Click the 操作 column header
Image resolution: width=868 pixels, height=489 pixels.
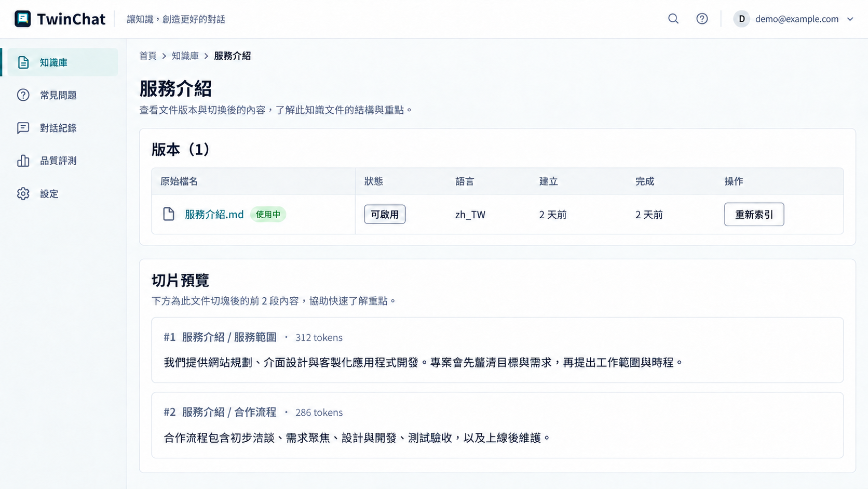(x=734, y=181)
